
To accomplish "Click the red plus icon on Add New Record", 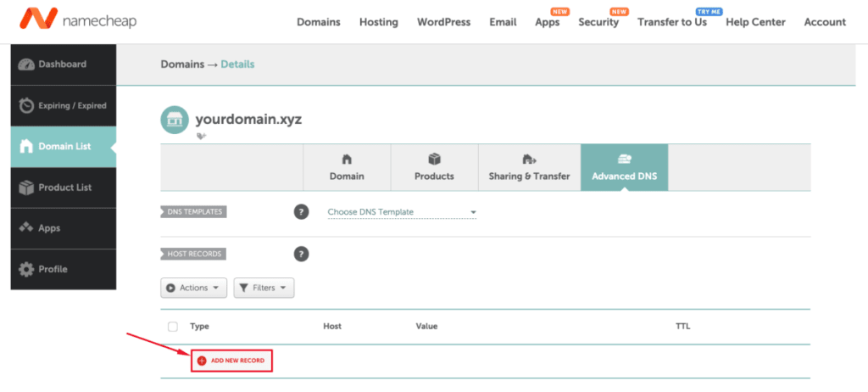I will pos(202,361).
